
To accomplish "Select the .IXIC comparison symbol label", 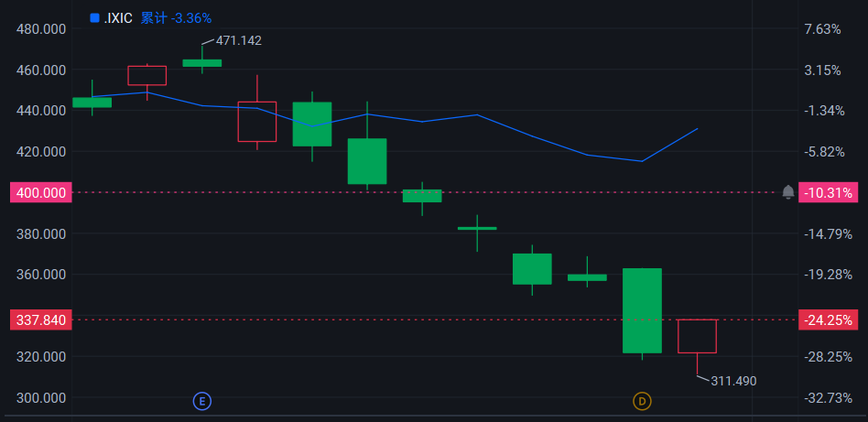I will 118,17.
